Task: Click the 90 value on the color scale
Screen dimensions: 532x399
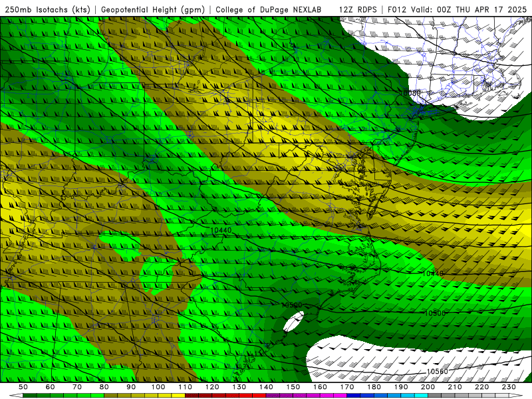Action: [131, 387]
